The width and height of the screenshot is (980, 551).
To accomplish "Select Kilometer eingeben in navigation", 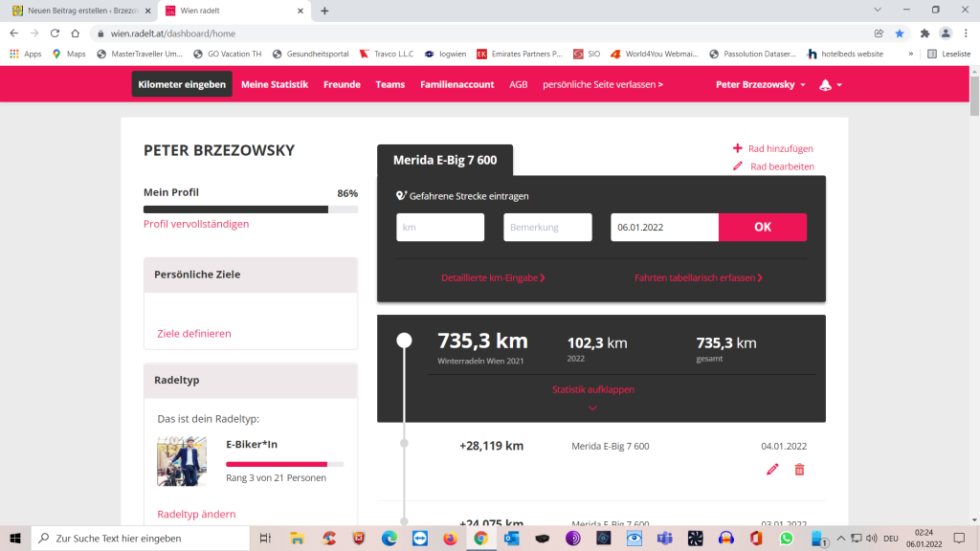I will 182,84.
